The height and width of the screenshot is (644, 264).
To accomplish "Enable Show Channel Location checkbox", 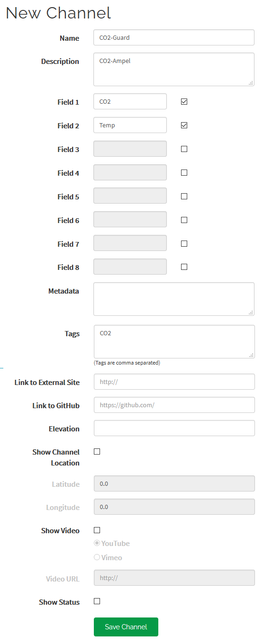I will (x=97, y=451).
